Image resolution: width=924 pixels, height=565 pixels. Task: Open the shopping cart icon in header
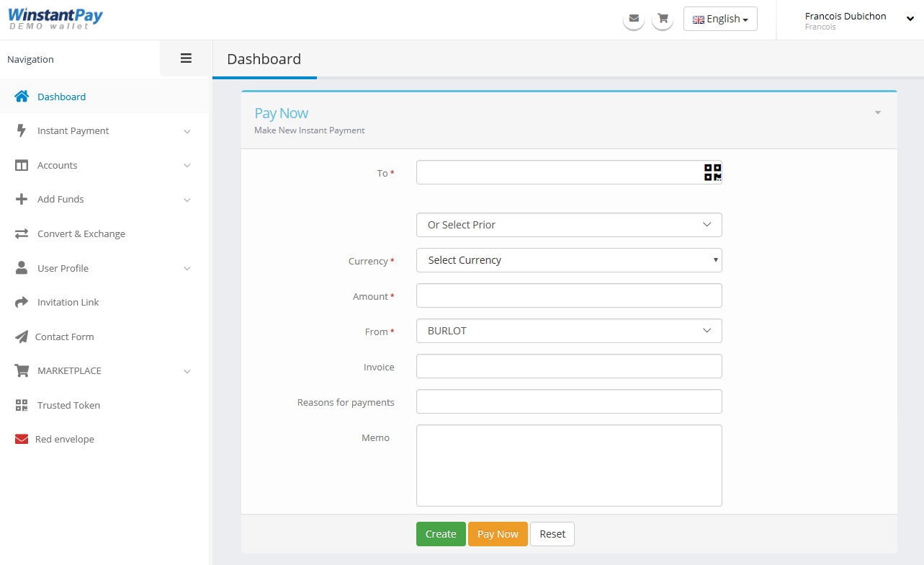click(x=663, y=19)
